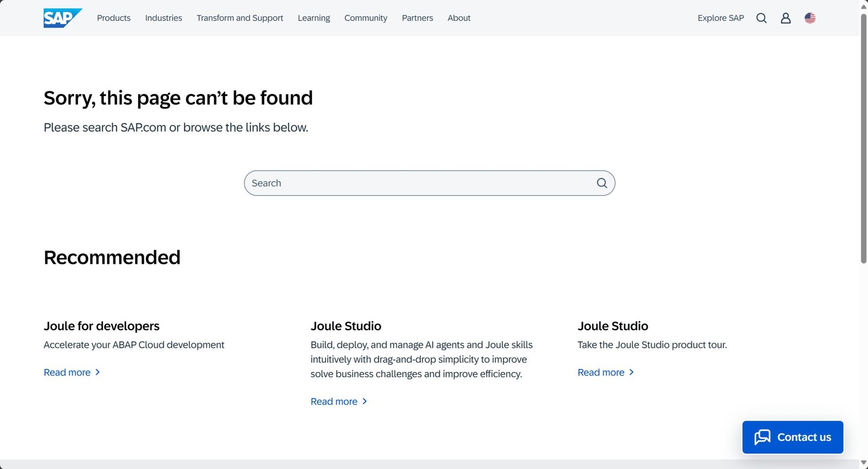Screen dimensions: 868x469
Task: Click the Contact us button label
Action: [x=804, y=437]
